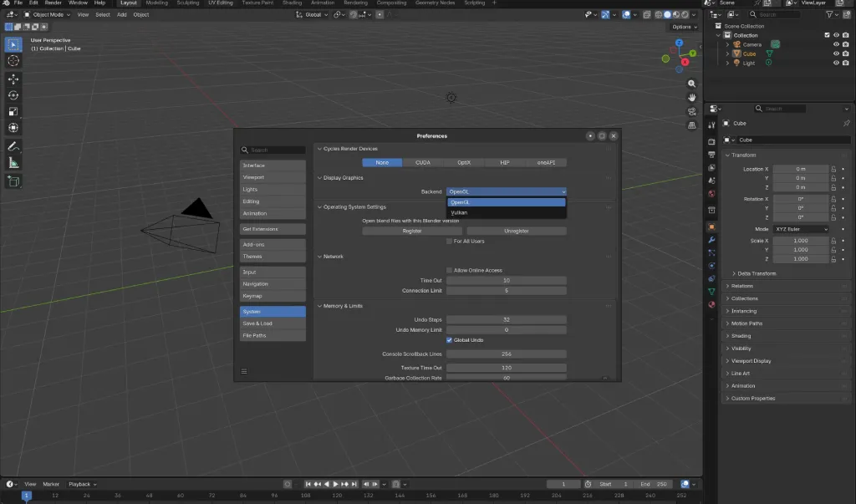Expand the Viewport Display panel

pyautogui.click(x=751, y=361)
